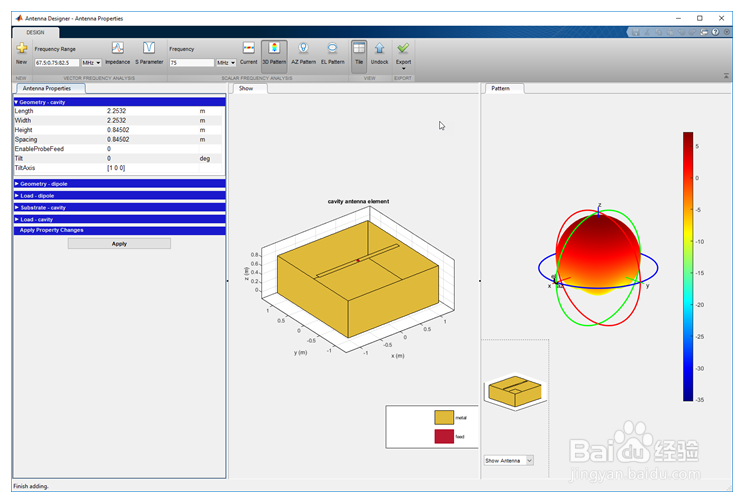The height and width of the screenshot is (500, 742).
Task: Open the Impedance plot
Action: [117, 53]
